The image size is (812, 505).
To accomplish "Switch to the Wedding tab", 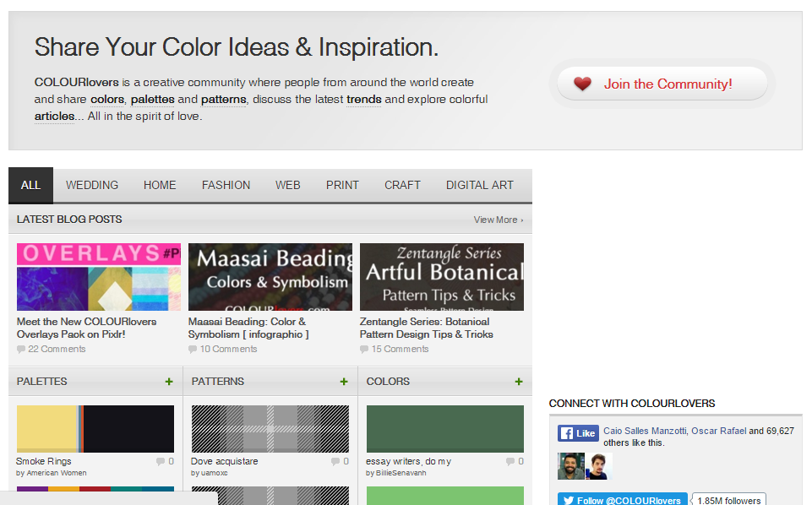I will coord(92,185).
